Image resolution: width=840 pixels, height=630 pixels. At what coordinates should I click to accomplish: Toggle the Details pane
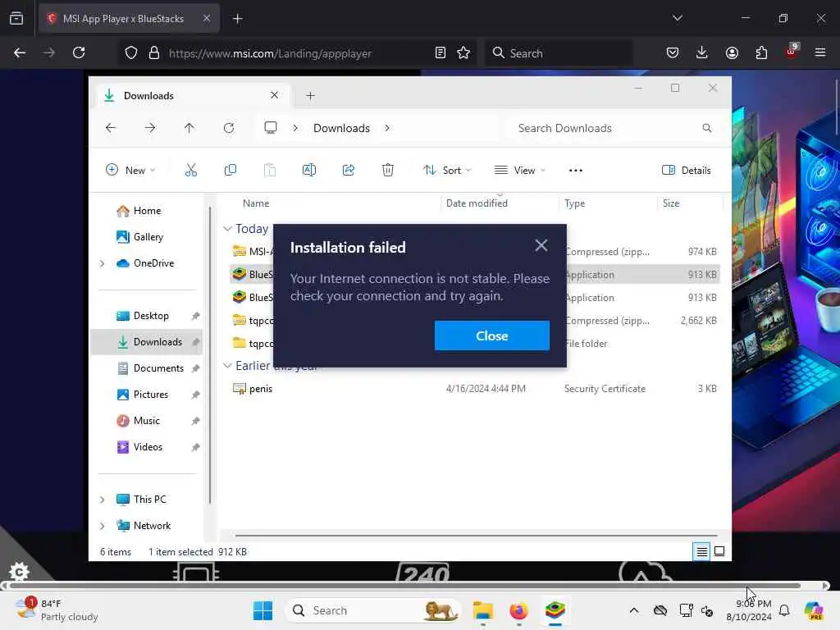(x=687, y=171)
